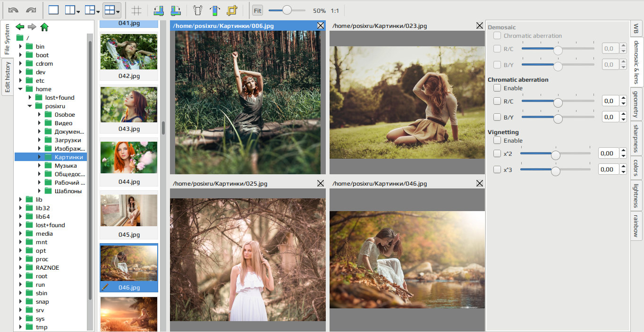Switch to single-pane view layout

(x=53, y=10)
